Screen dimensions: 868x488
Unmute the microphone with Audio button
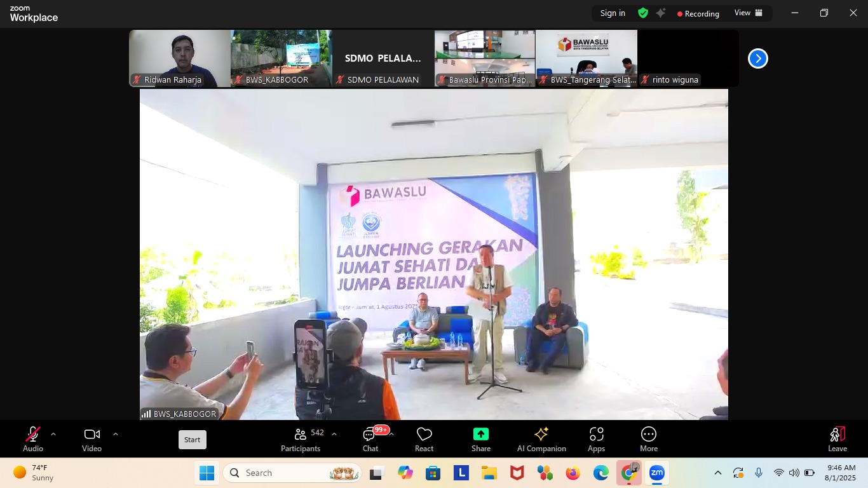33,439
